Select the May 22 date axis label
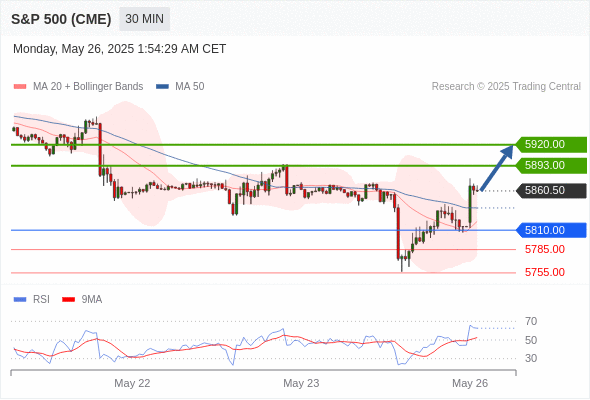Image resolution: width=590 pixels, height=400 pixels. [x=132, y=383]
